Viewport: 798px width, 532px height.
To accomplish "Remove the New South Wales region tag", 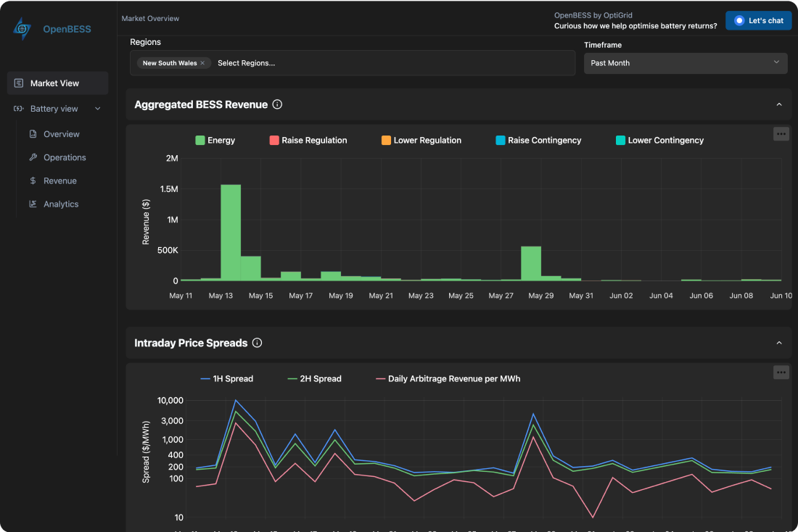I will pos(202,63).
